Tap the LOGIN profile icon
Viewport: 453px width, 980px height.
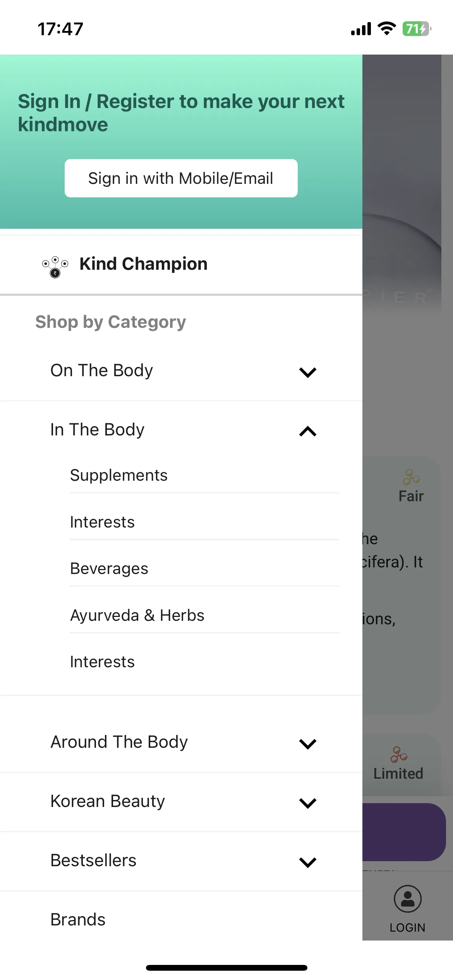(x=407, y=899)
